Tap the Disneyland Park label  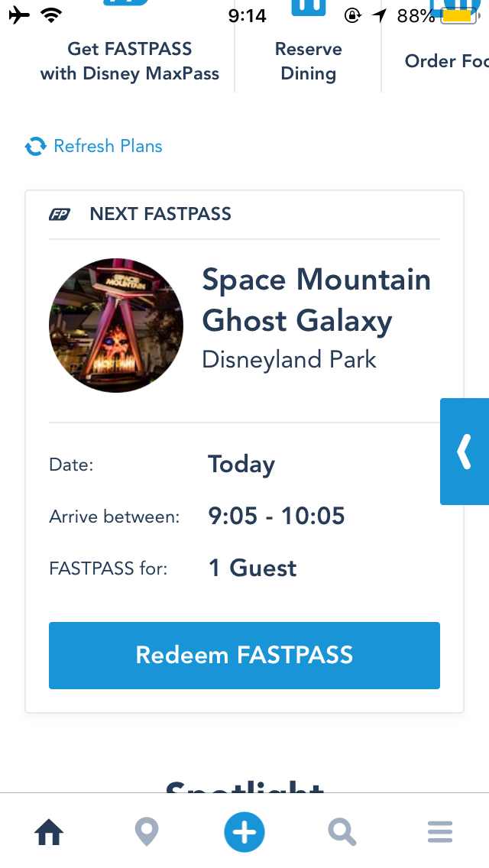289,360
